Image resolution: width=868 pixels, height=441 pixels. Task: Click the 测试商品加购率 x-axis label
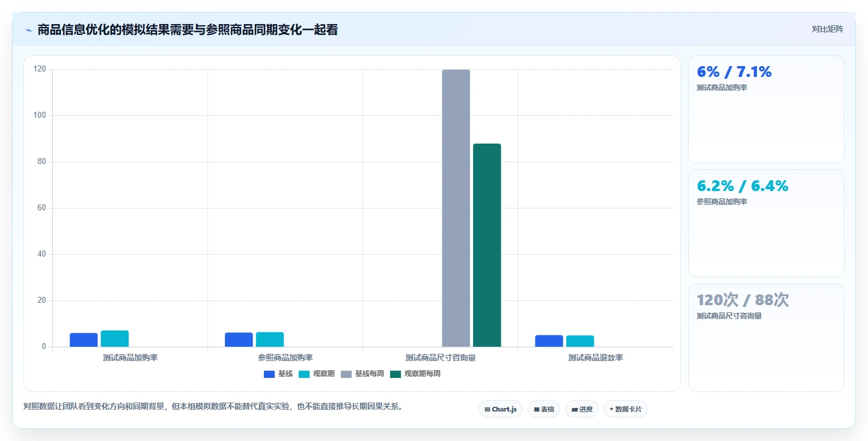pos(130,358)
